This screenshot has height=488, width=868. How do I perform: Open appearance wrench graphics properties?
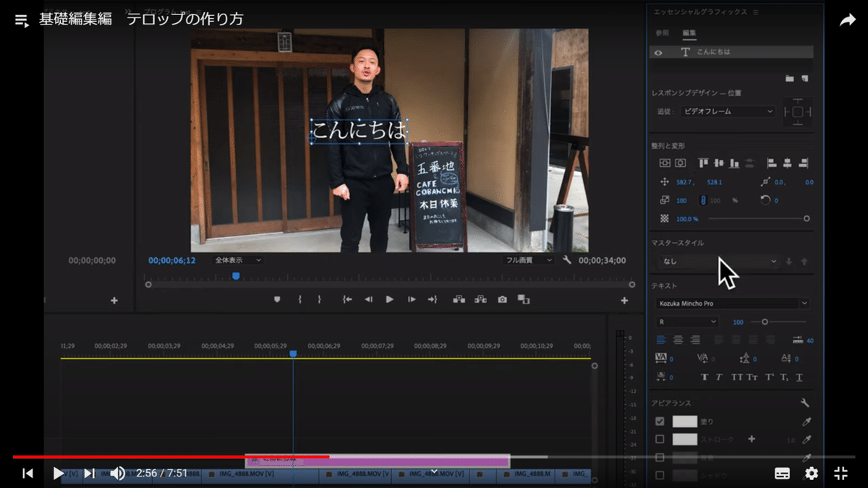(x=804, y=403)
